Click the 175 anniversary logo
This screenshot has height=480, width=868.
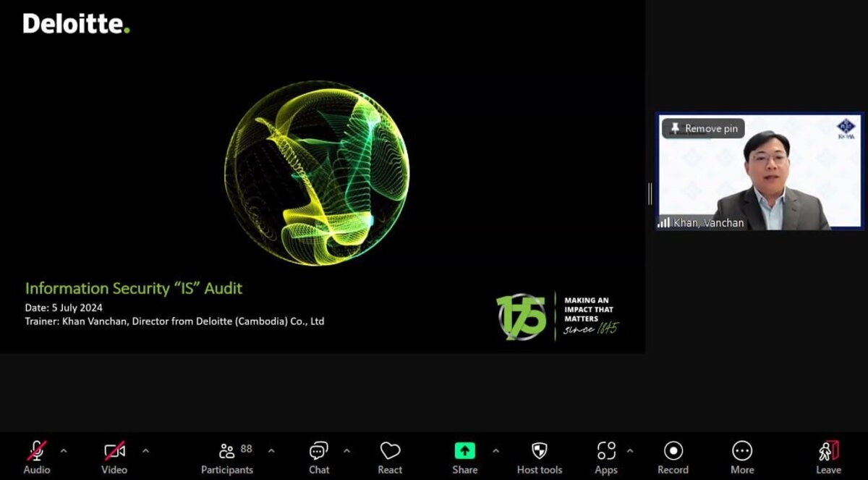coord(522,317)
